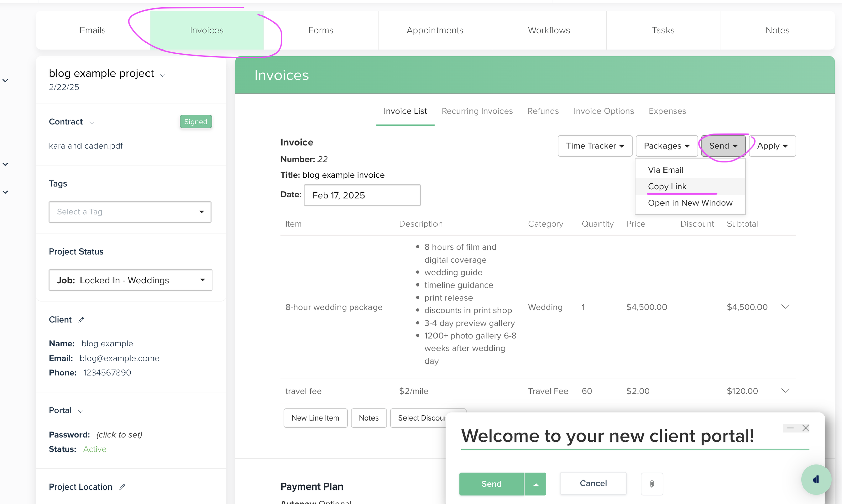Open the Select a Tag dropdown
Image resolution: width=842 pixels, height=504 pixels.
tap(130, 212)
